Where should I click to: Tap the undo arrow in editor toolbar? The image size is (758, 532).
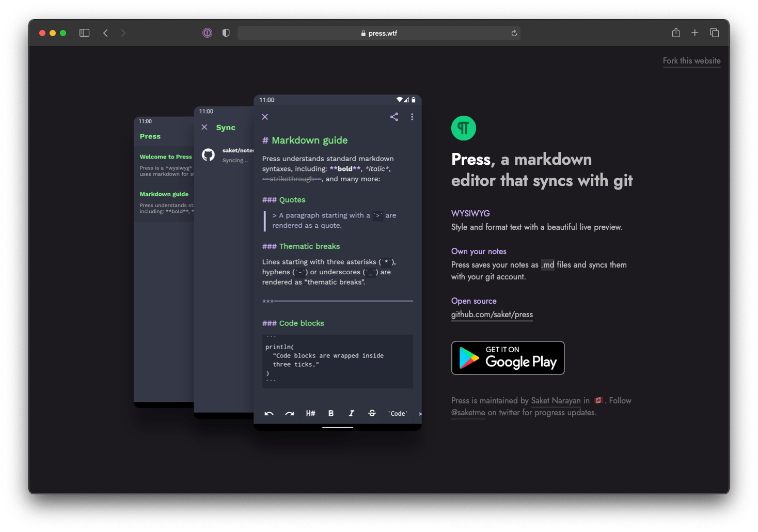(269, 413)
